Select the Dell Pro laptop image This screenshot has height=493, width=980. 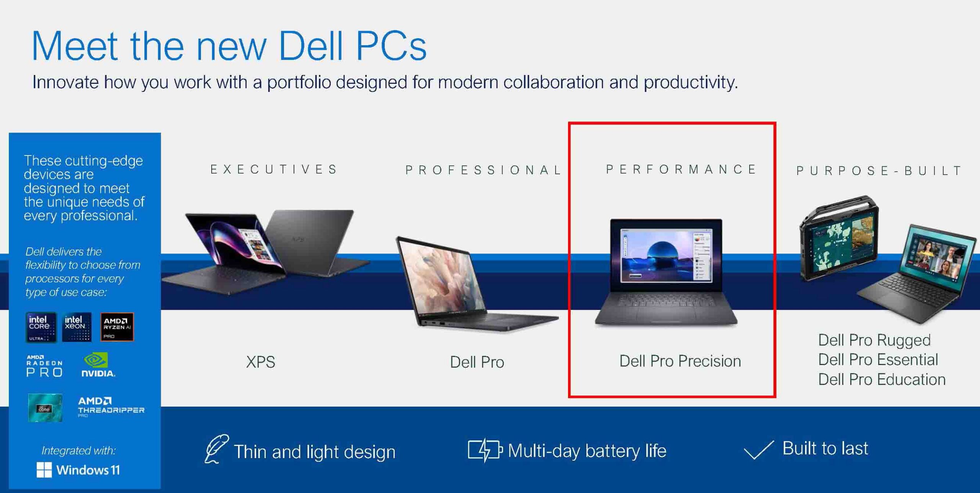(477, 284)
